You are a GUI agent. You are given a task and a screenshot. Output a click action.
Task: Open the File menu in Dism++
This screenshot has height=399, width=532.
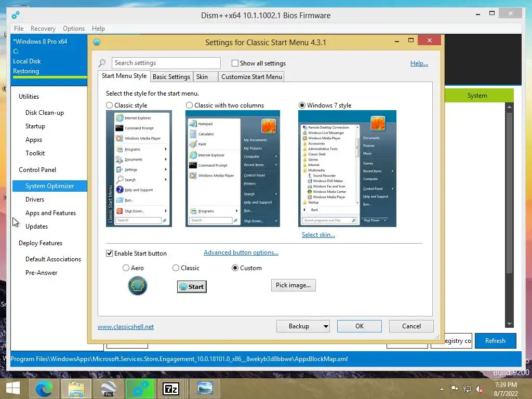click(x=19, y=29)
